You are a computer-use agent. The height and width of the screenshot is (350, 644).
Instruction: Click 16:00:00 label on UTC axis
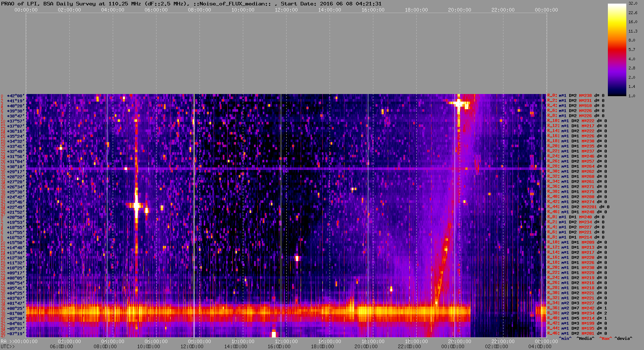coord(279,346)
